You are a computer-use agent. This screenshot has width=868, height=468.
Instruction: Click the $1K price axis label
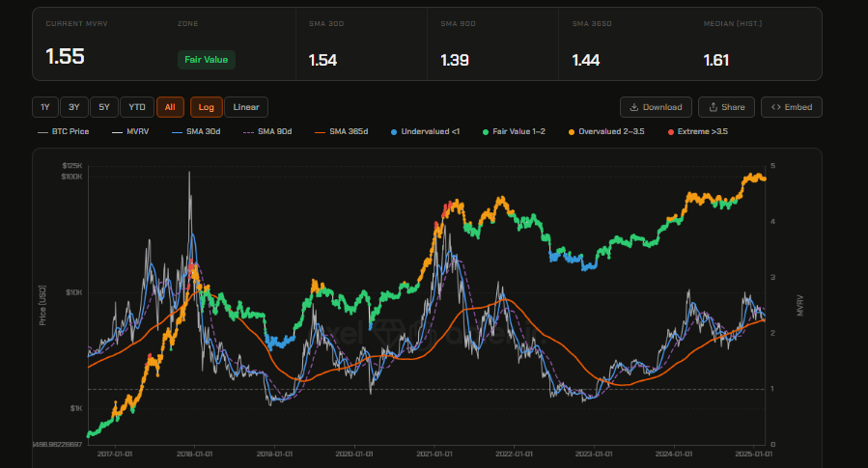point(76,408)
